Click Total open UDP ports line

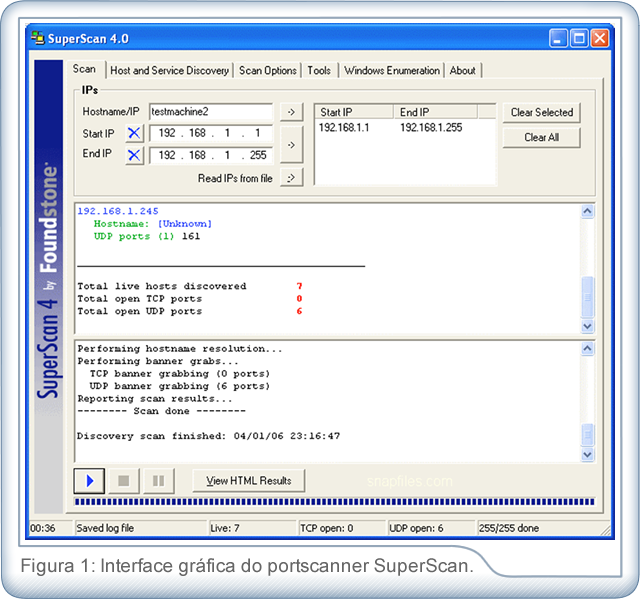190,311
